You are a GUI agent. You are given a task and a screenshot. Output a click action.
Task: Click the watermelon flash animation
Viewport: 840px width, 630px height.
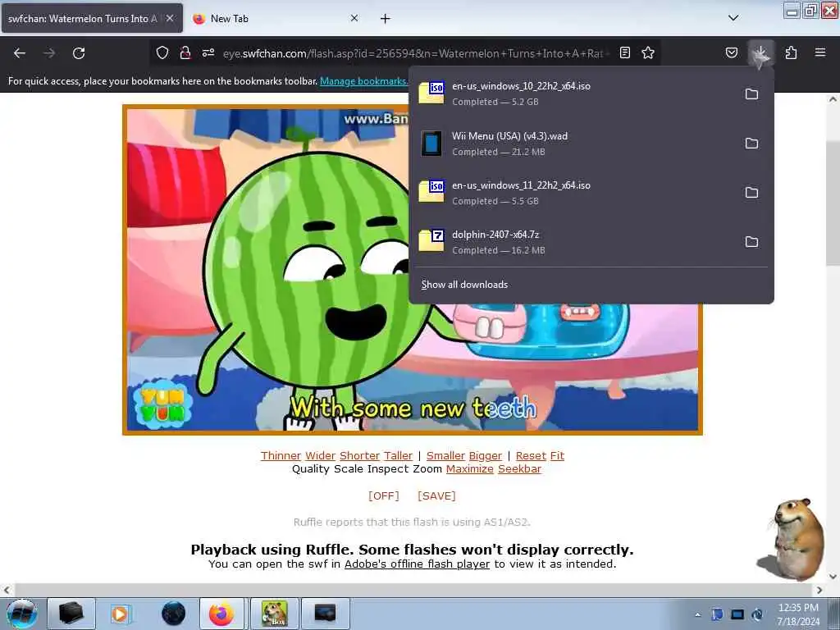(x=413, y=269)
